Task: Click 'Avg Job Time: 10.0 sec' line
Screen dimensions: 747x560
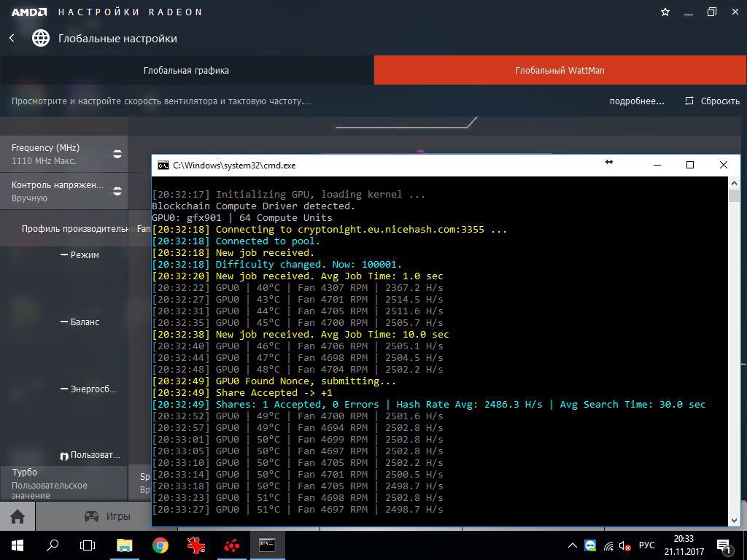Action: (385, 334)
